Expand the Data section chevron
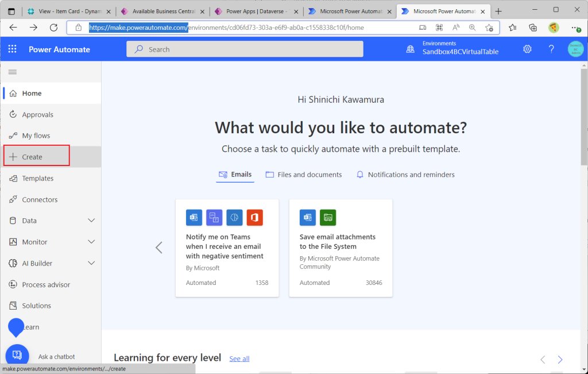The image size is (588, 374). point(91,221)
